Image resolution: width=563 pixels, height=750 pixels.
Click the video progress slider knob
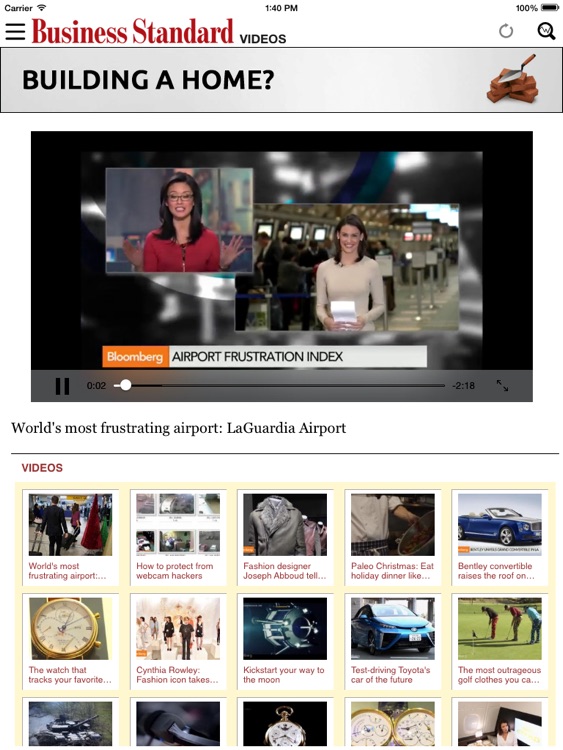pyautogui.click(x=125, y=385)
